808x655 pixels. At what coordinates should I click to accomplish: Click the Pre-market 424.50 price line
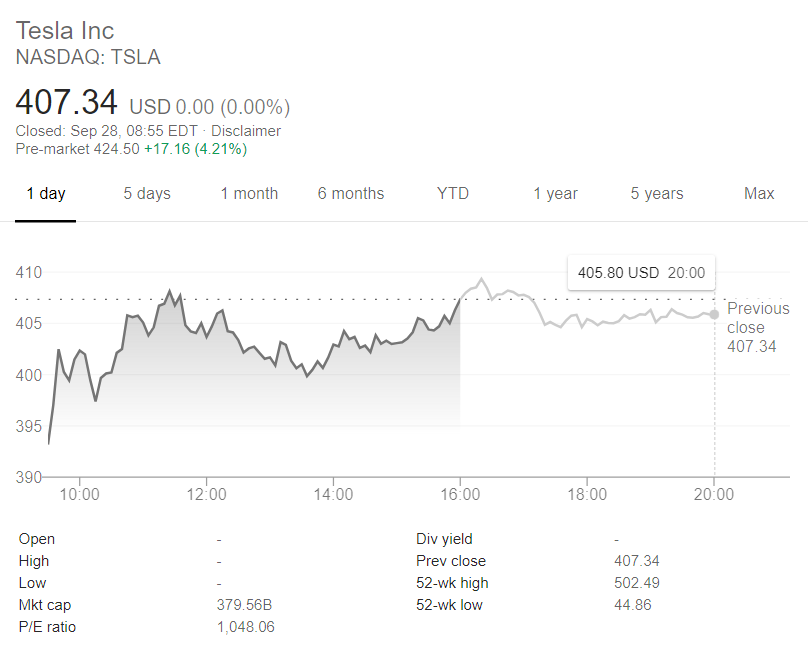[131, 149]
